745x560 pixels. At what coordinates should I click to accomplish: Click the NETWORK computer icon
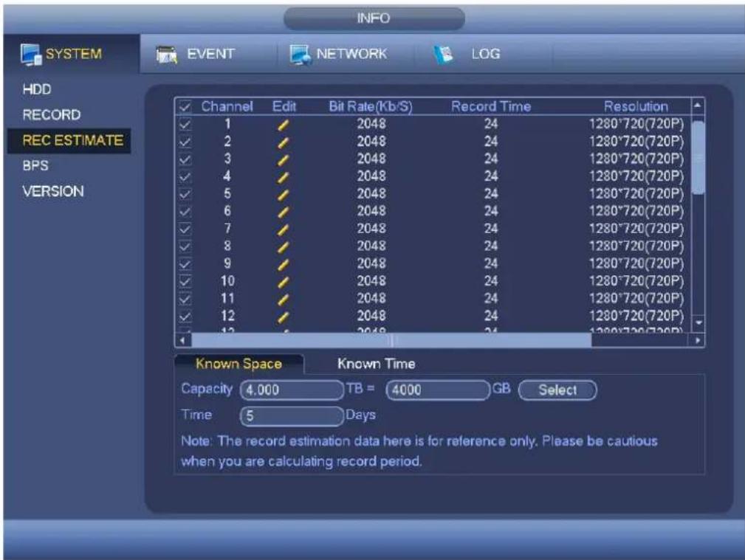click(301, 55)
